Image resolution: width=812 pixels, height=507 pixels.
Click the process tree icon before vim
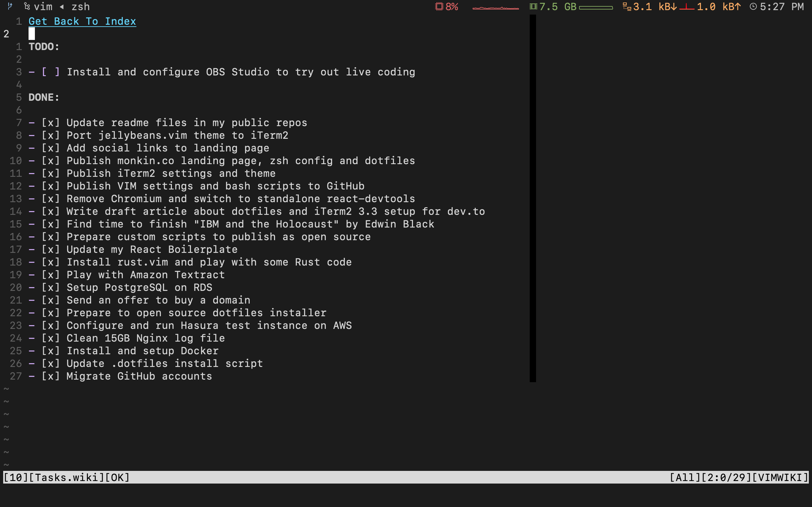click(27, 6)
